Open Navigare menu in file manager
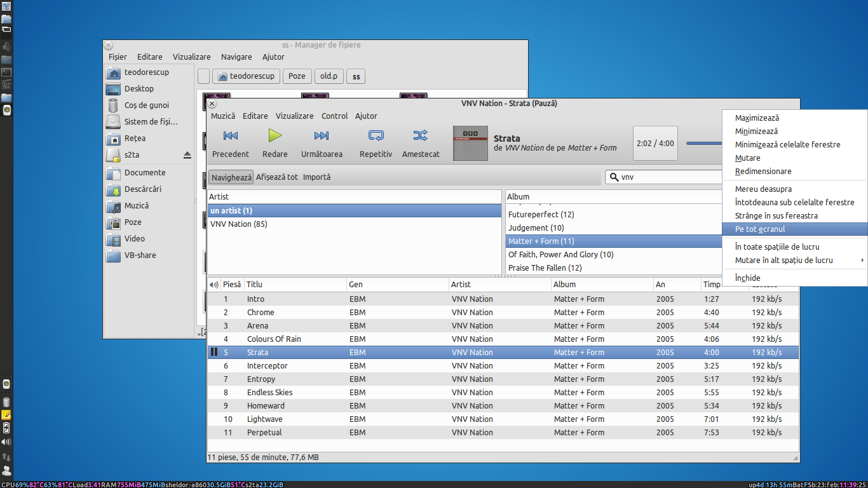Image resolution: width=868 pixels, height=488 pixels. point(236,57)
